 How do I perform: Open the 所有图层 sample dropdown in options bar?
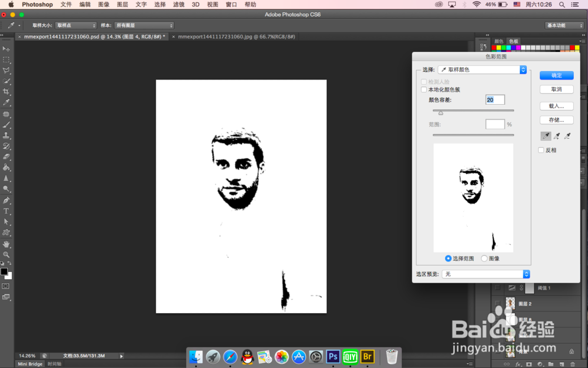pos(144,25)
